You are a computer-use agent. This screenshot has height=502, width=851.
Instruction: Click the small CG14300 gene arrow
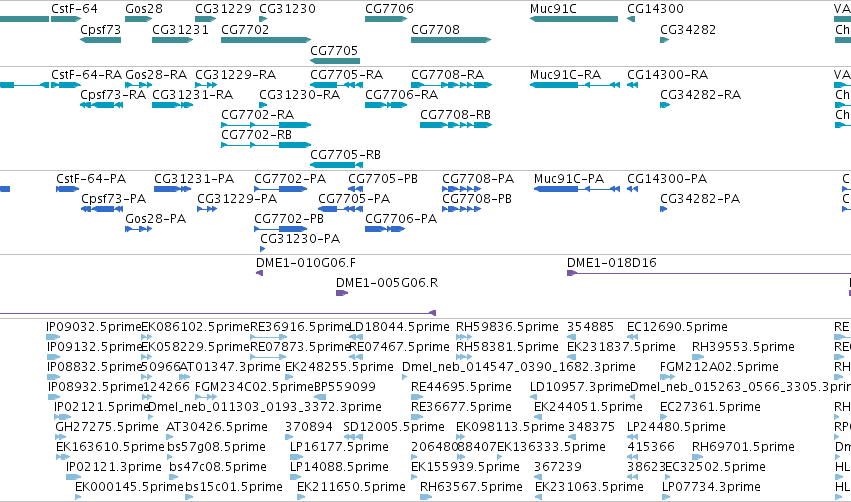pyautogui.click(x=631, y=19)
